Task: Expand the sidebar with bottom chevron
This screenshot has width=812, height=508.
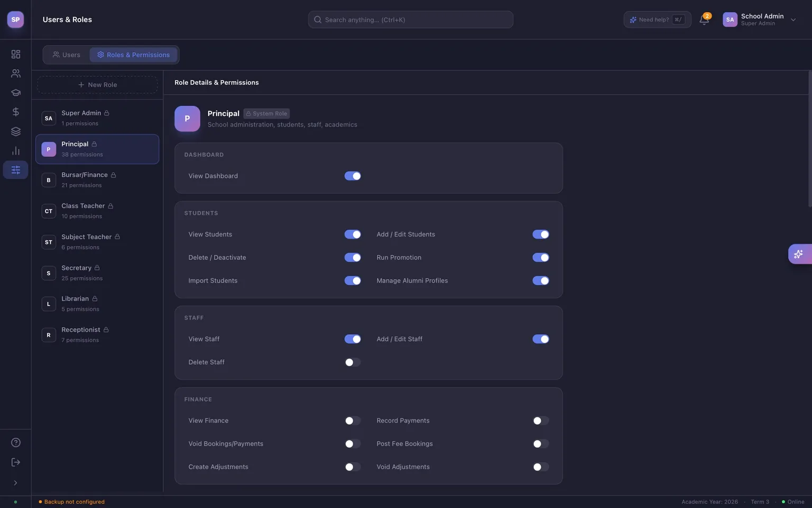Action: click(x=16, y=483)
